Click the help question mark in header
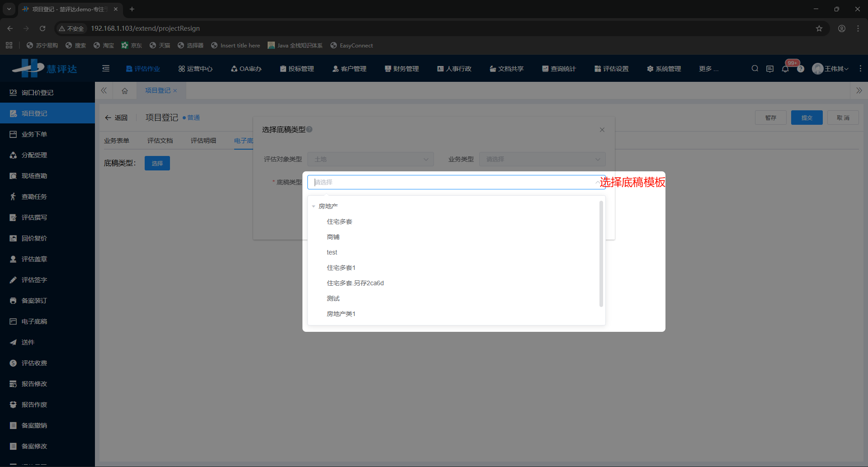868x467 pixels. click(801, 69)
